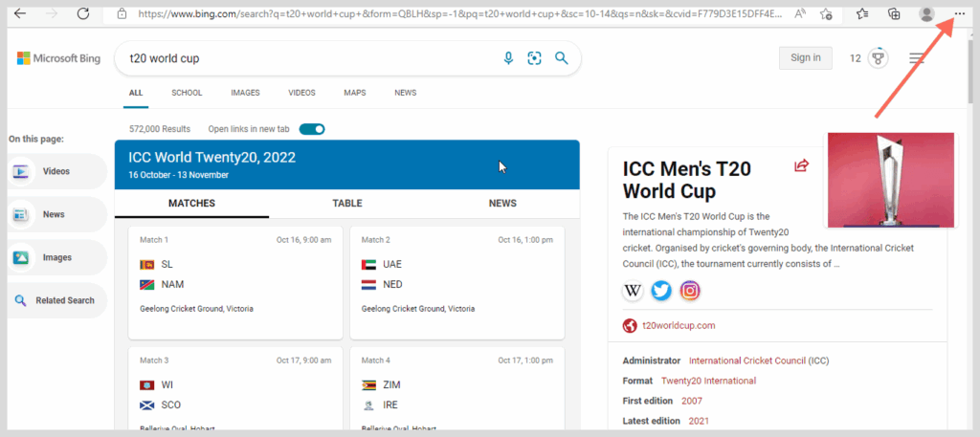980x437 pixels.
Task: Click the magnifier search icon
Action: [562, 58]
